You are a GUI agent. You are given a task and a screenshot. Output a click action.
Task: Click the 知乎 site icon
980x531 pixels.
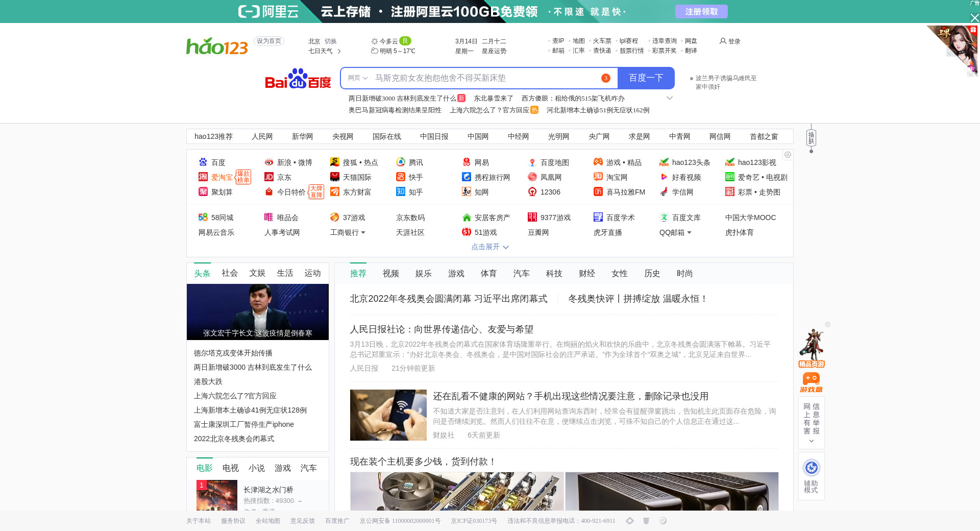pos(401,192)
